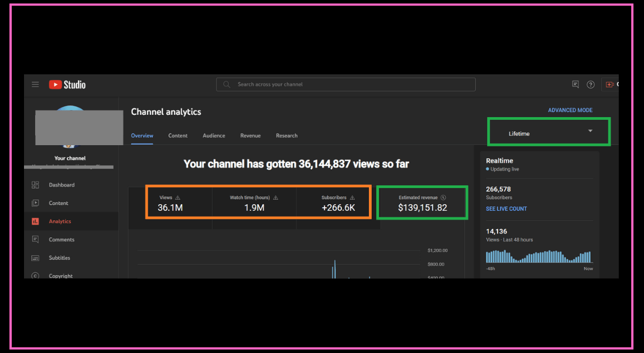Click the Create video camera button
644x353 pixels.
(x=610, y=85)
